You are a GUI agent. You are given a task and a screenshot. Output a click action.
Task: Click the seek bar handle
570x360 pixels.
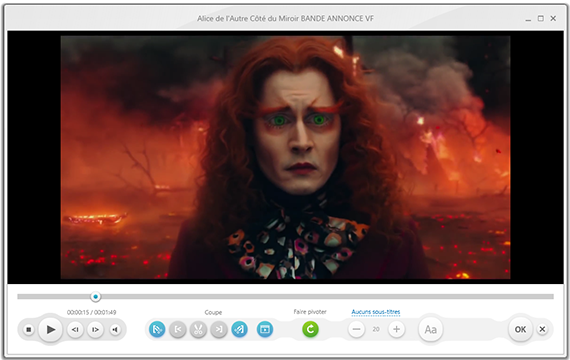96,297
